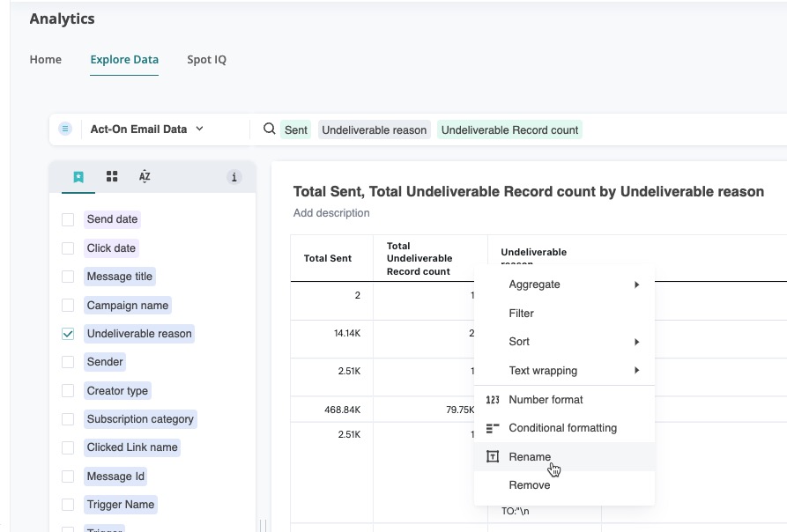Click the Total Sent column header

coord(328,258)
